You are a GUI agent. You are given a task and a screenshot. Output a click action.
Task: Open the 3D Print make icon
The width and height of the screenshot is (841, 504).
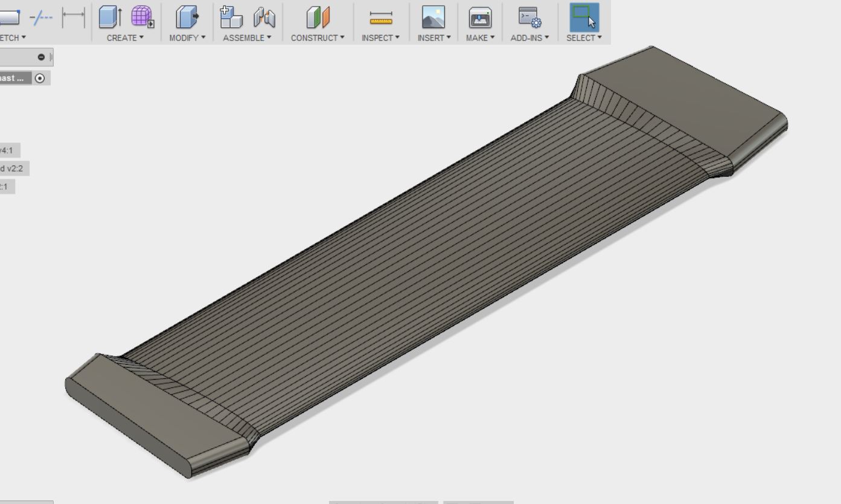[x=480, y=18]
